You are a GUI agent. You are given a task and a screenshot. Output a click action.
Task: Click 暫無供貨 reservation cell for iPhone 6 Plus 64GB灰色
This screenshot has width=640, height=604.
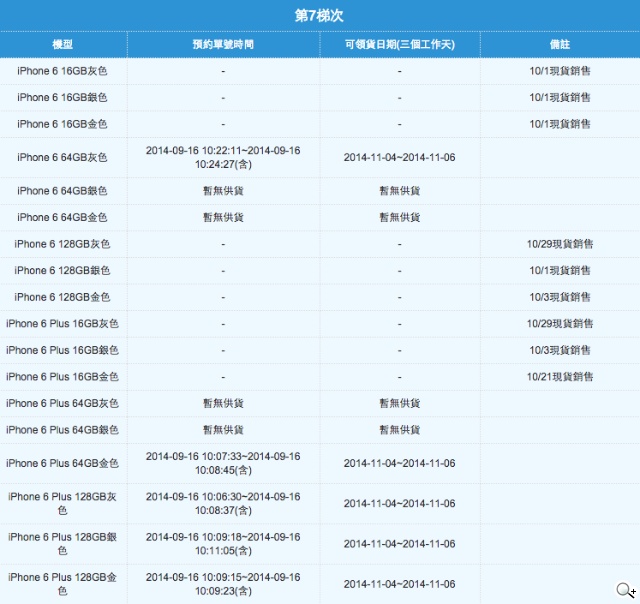pos(223,403)
